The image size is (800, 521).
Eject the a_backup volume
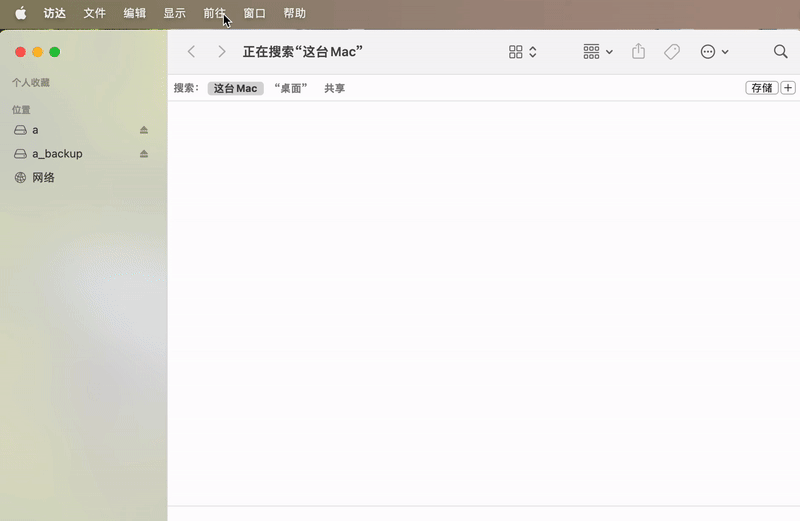144,154
